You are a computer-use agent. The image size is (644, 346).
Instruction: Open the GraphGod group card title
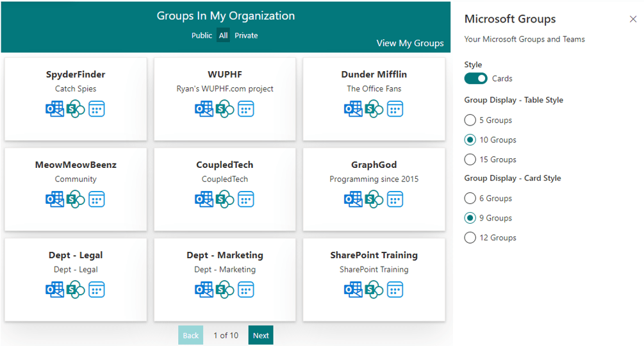374,165
